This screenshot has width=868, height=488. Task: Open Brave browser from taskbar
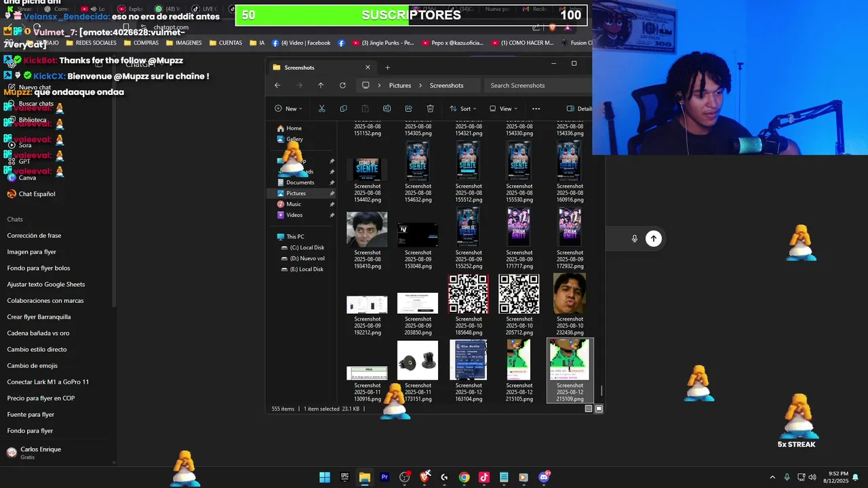425,477
